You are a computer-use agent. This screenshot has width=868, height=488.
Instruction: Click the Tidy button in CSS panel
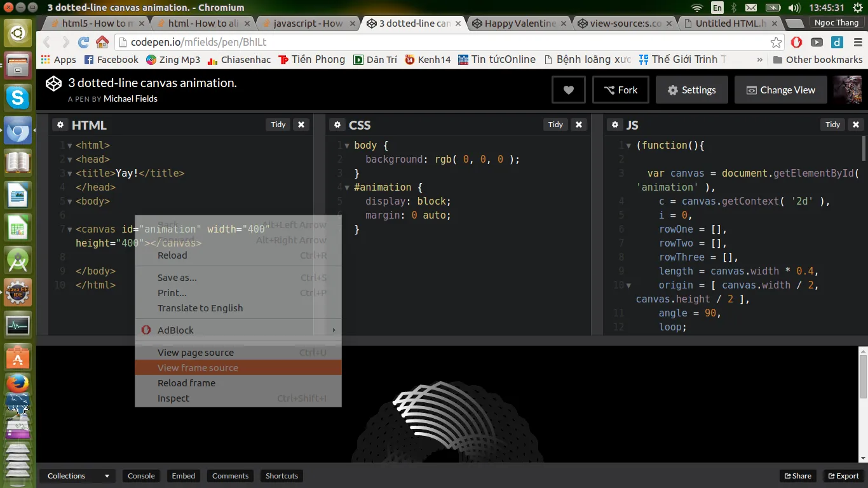point(555,125)
